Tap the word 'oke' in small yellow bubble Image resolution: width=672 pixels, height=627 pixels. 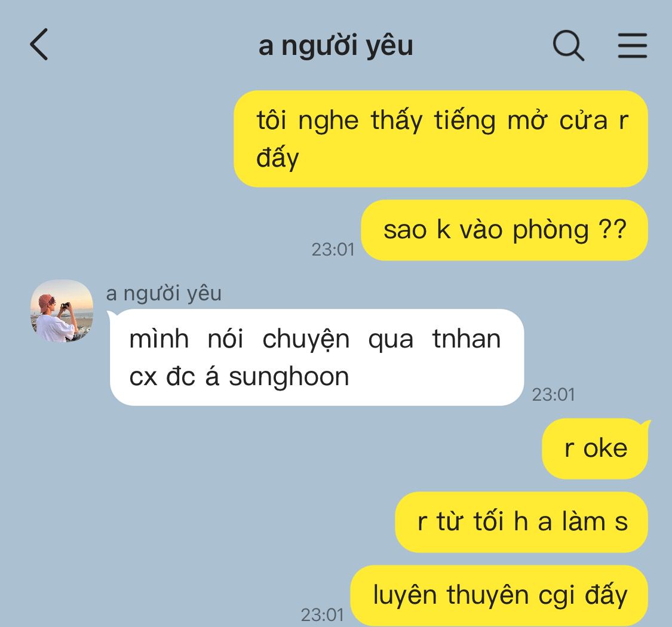coord(605,448)
